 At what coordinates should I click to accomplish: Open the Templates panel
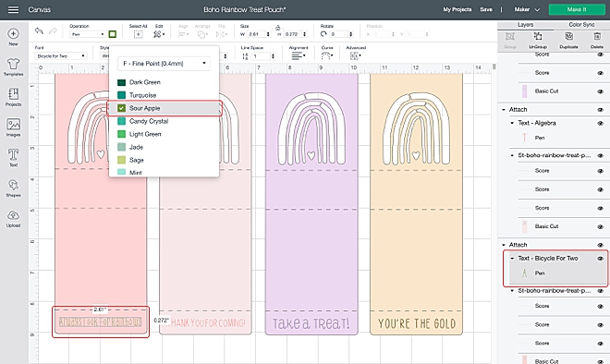point(13,64)
